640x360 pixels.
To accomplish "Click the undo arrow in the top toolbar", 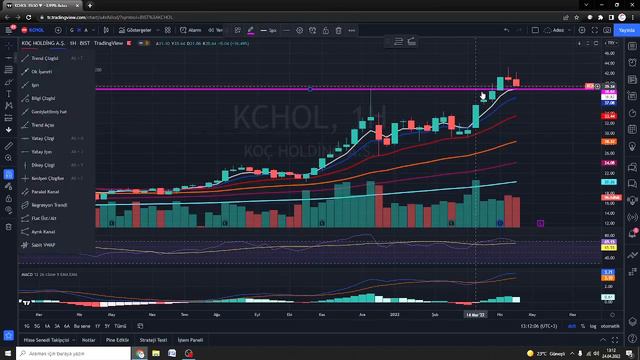I will pos(507,30).
